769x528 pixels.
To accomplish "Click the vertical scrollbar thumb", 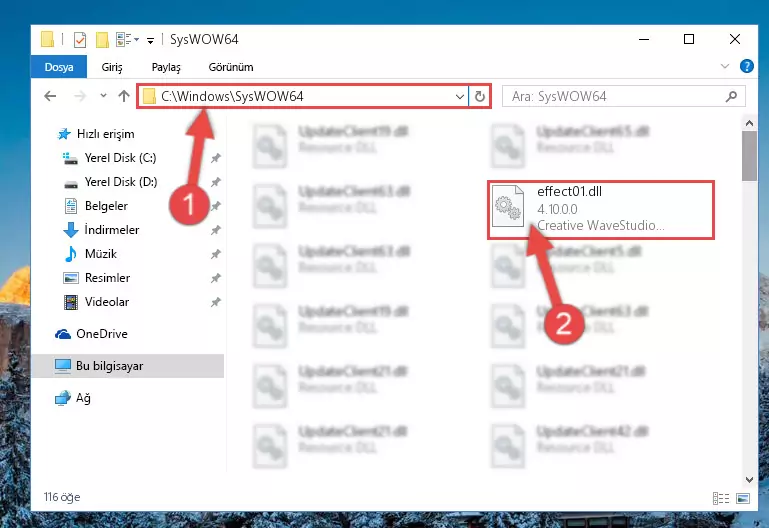I will 749,156.
